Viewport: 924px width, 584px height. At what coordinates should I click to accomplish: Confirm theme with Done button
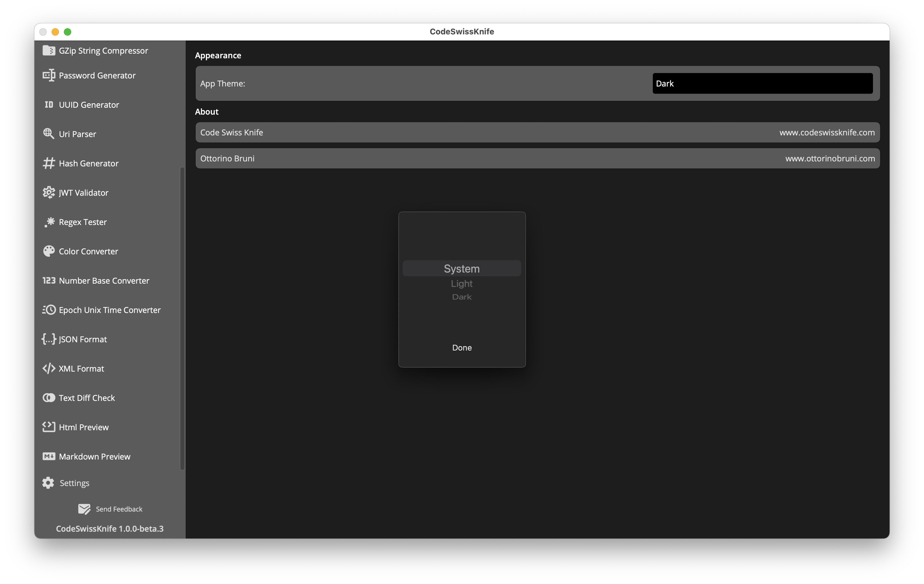click(x=462, y=348)
